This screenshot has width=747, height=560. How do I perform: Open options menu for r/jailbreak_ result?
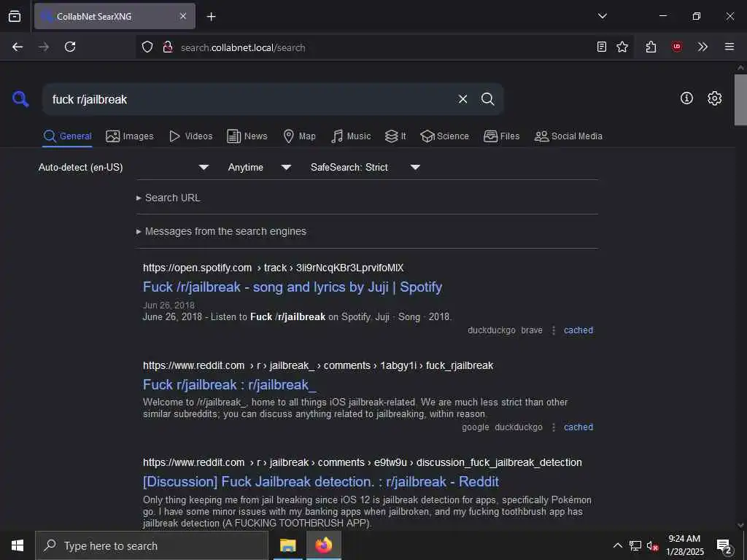click(x=554, y=427)
